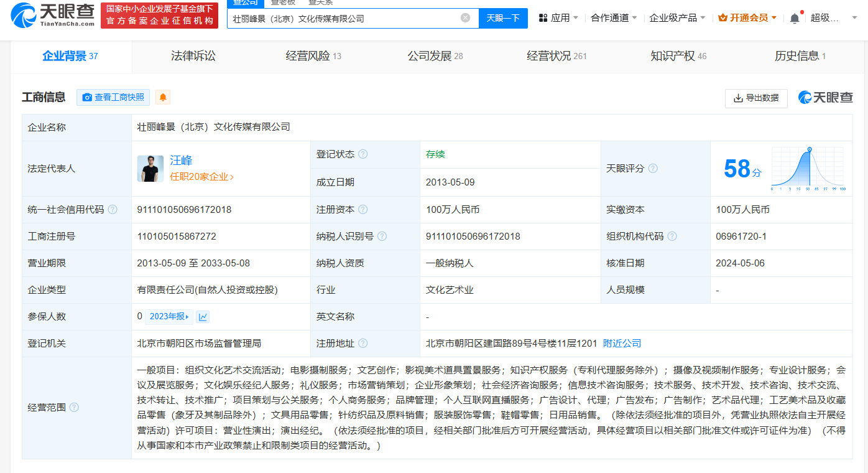This screenshot has width=868, height=473.
Task: Click help icon beside 天眼评分
Action: [x=653, y=169]
